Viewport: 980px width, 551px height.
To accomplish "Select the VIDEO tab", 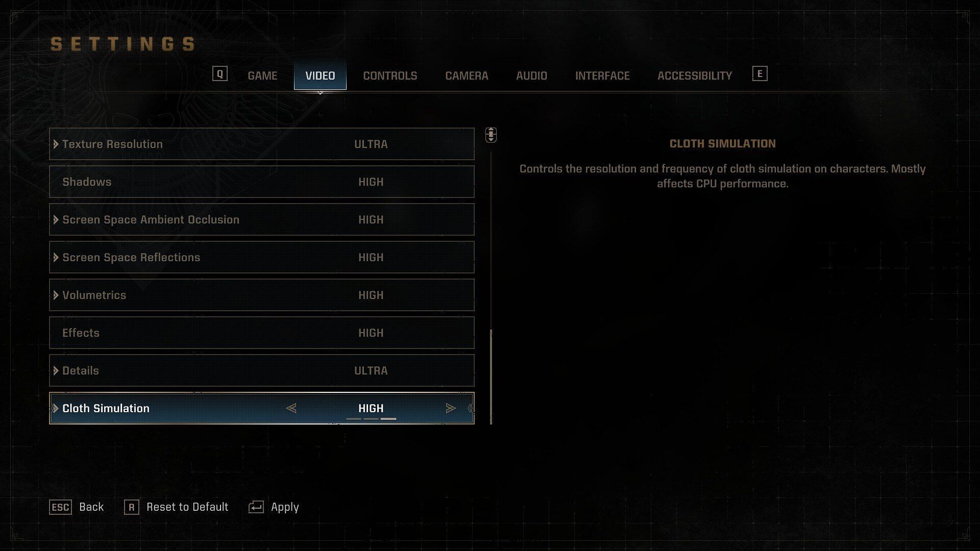I will coord(321,76).
